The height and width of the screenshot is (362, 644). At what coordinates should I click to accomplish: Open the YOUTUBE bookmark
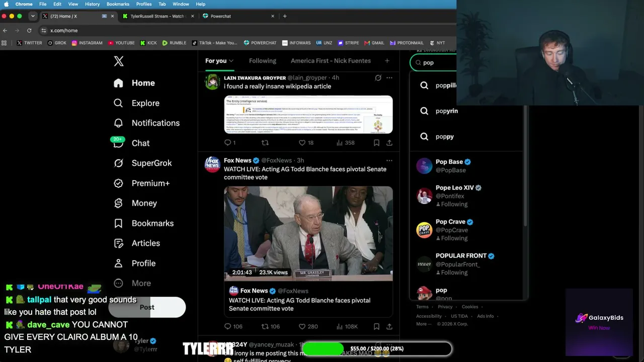click(121, 43)
